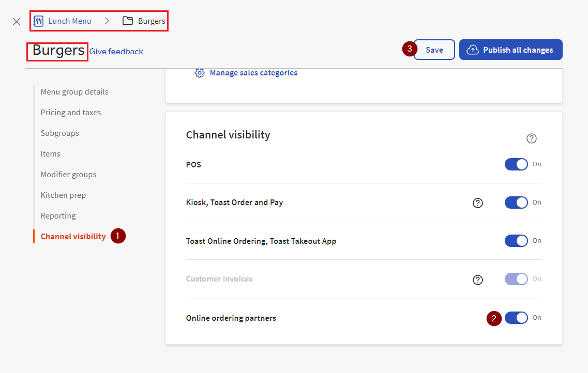Image resolution: width=588 pixels, height=373 pixels.
Task: Toggle off POS channel visibility
Action: pos(516,164)
